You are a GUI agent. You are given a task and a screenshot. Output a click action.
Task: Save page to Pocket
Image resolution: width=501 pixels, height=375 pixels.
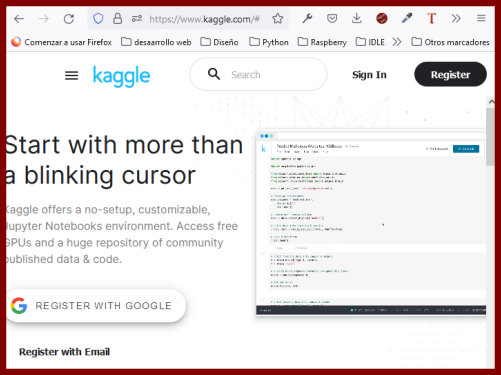pos(332,18)
